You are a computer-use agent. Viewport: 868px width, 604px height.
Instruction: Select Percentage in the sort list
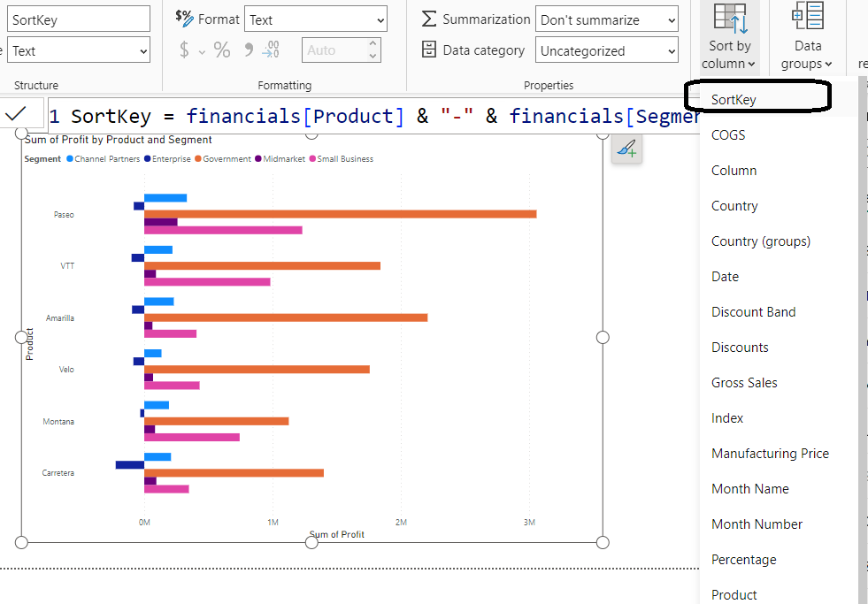pyautogui.click(x=778, y=560)
